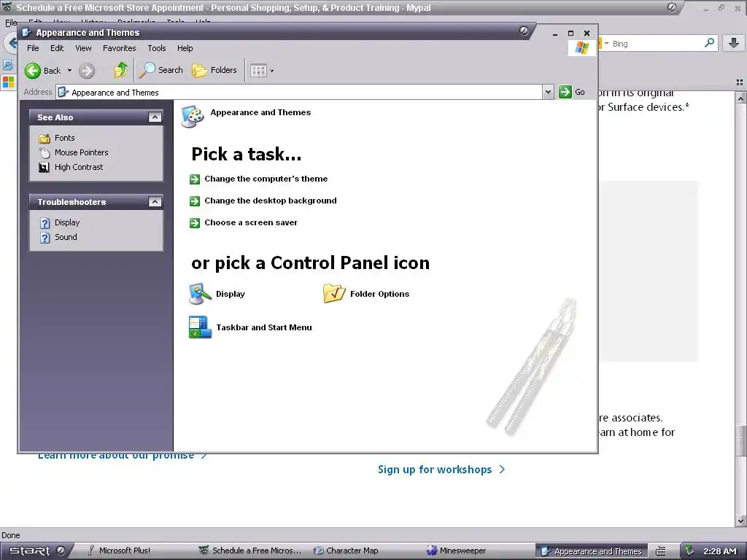
Task: Click the Appearance and Themes header icon
Action: pyautogui.click(x=193, y=117)
